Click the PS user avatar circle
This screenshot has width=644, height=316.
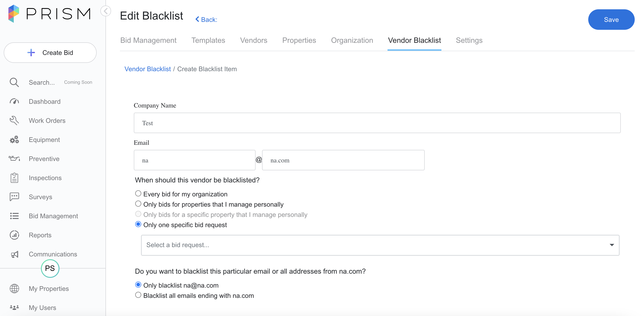pyautogui.click(x=50, y=269)
